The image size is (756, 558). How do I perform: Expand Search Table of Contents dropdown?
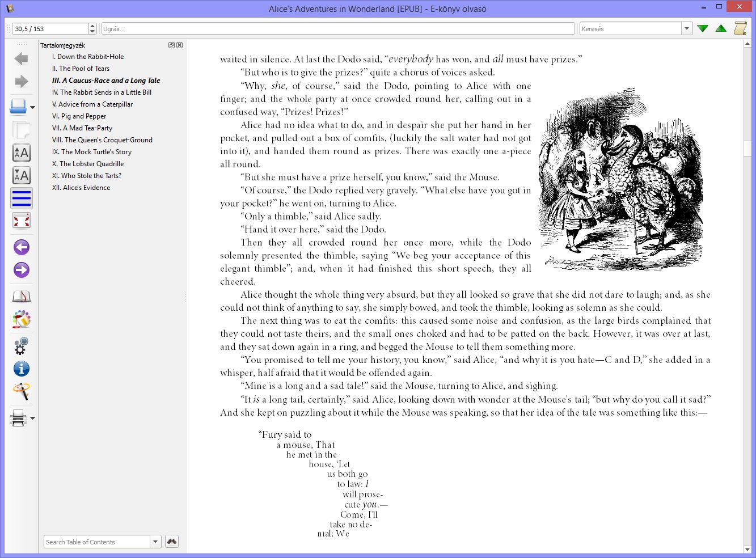pyautogui.click(x=155, y=542)
